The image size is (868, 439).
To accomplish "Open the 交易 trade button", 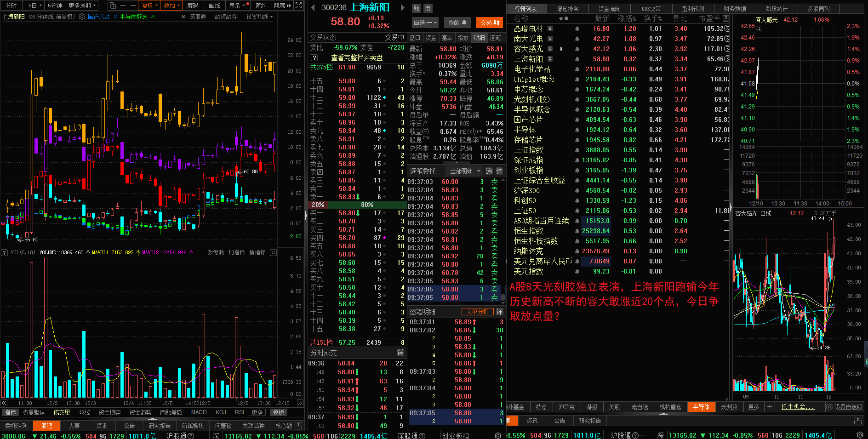I will click(490, 23).
